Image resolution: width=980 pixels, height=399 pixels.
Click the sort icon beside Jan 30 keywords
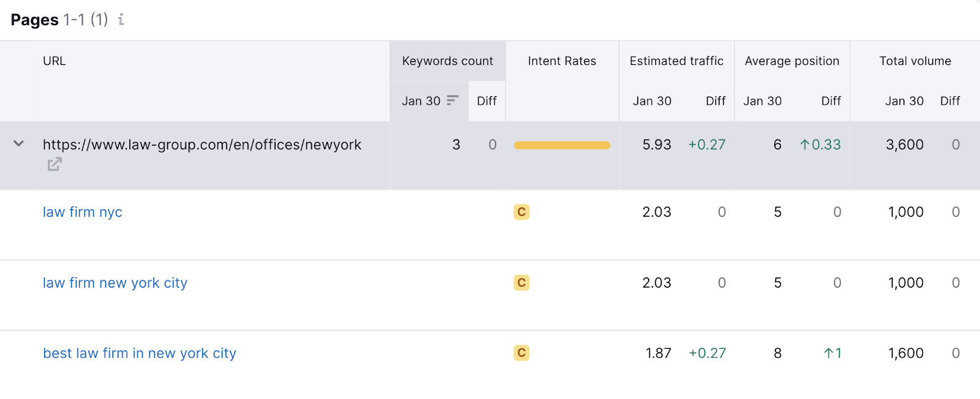pos(451,100)
